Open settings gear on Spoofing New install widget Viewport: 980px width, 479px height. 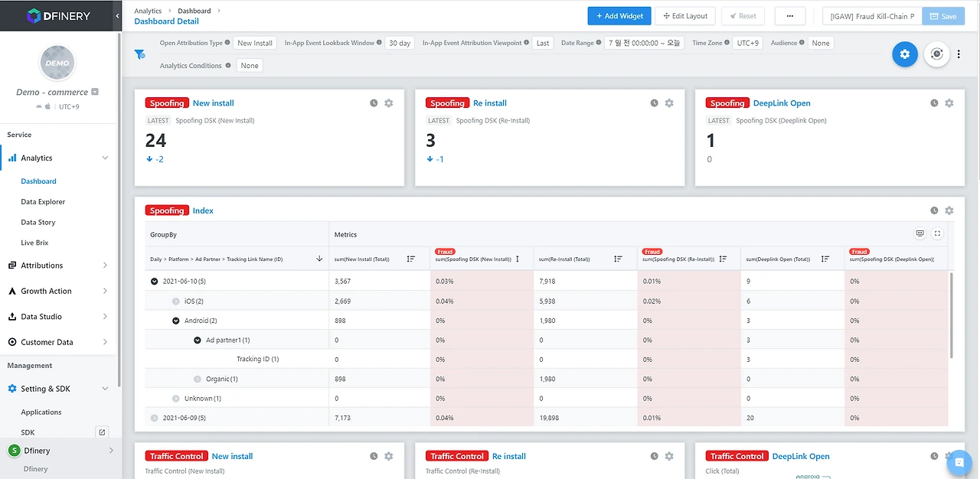[389, 103]
